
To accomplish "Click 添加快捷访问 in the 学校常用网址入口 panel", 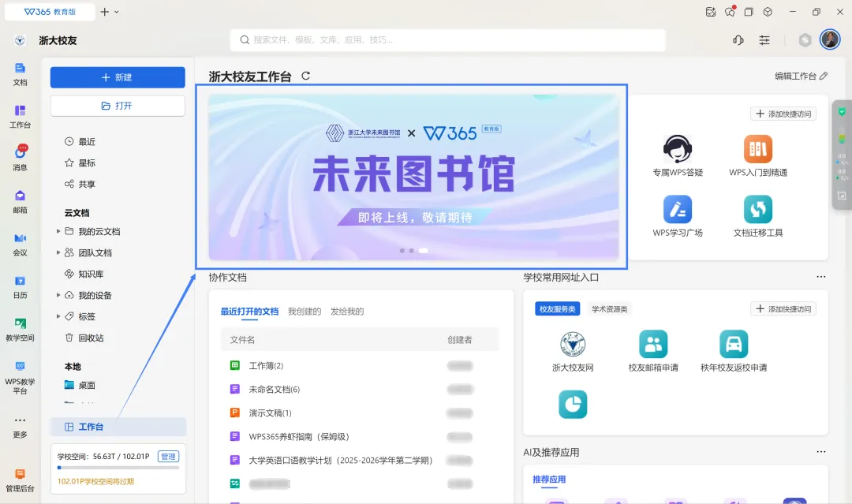I will (x=783, y=308).
